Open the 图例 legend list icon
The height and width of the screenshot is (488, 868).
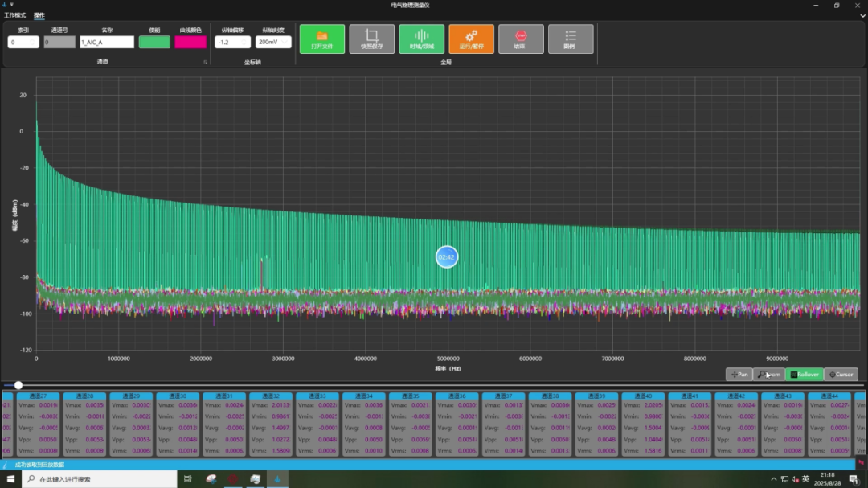pyautogui.click(x=571, y=35)
